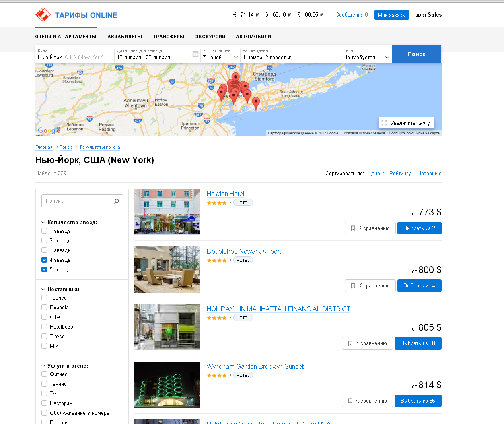Open the Отели и апартаменты tab
The image size is (504, 424).
click(66, 37)
